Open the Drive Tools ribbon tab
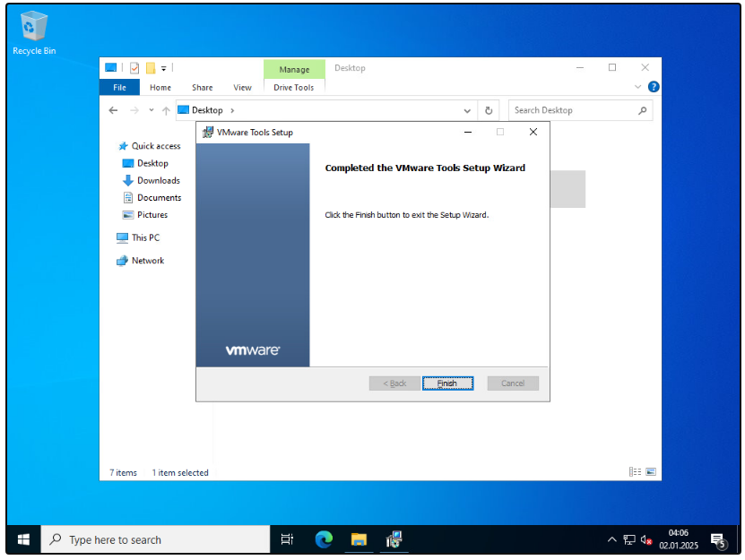This screenshot has width=745, height=560. 294,88
